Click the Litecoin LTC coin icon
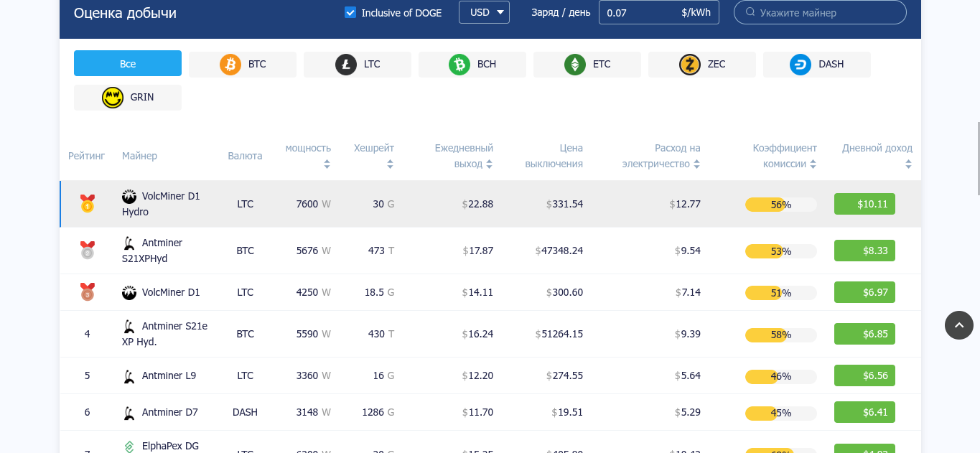 (346, 65)
